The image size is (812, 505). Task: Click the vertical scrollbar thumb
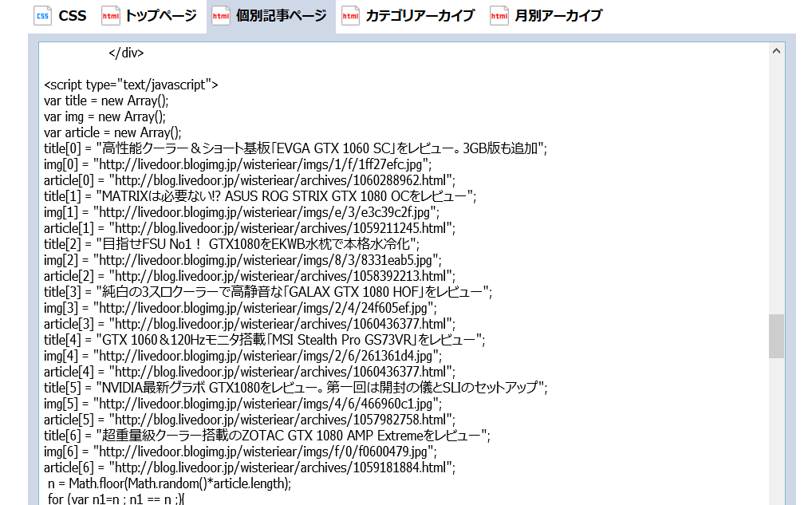pyautogui.click(x=776, y=336)
